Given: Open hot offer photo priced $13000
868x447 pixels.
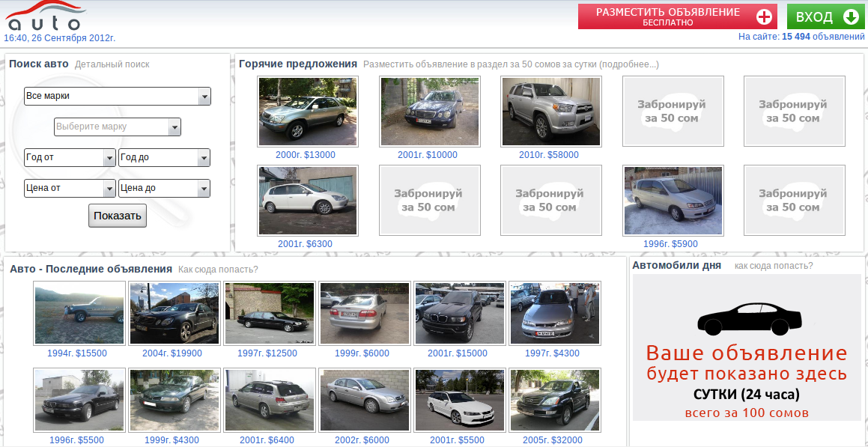Looking at the screenshot, I should point(308,112).
